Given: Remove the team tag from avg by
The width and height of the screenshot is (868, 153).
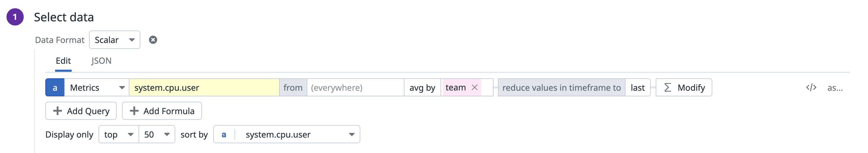Looking at the screenshot, I should [475, 87].
